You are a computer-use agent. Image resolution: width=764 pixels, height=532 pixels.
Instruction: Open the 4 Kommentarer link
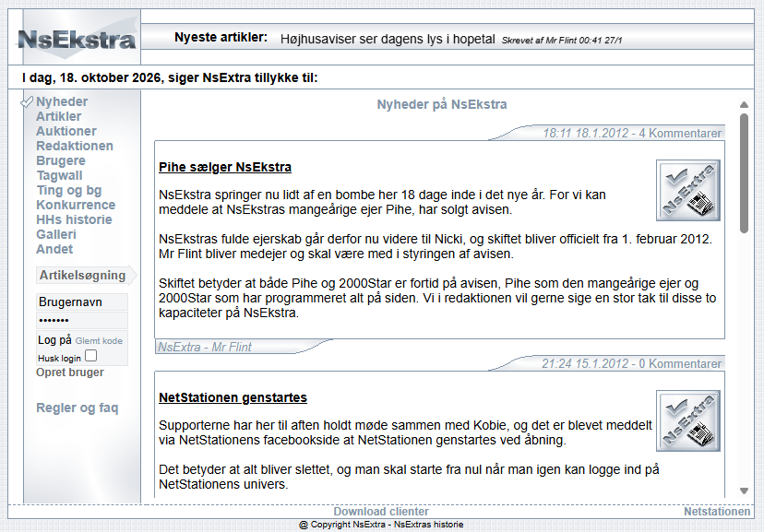680,134
